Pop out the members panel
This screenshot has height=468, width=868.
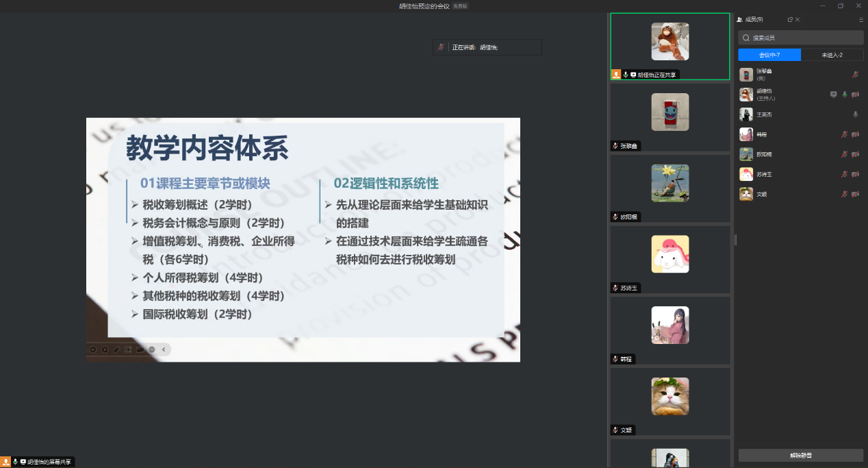click(790, 20)
